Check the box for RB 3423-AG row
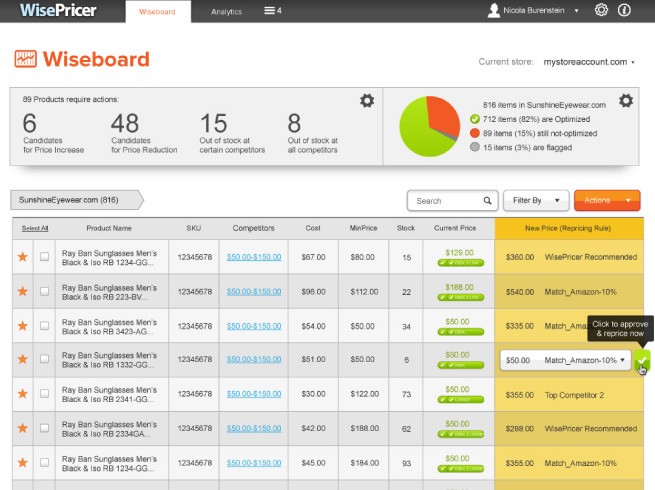 (44, 325)
